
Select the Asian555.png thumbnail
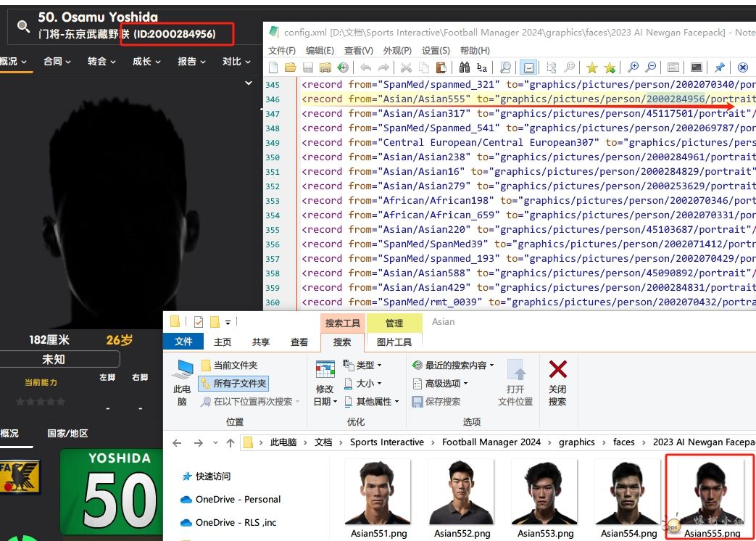[712, 497]
